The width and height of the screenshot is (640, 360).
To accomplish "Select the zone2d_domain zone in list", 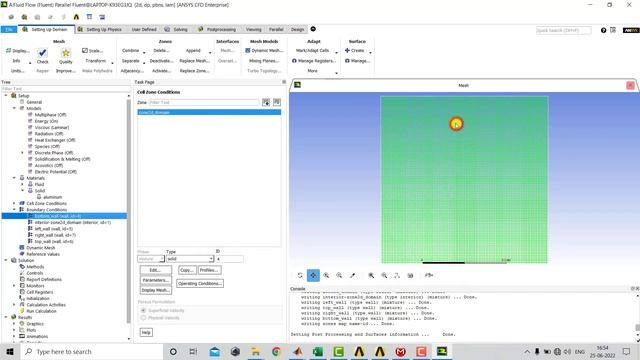I will coord(209,112).
